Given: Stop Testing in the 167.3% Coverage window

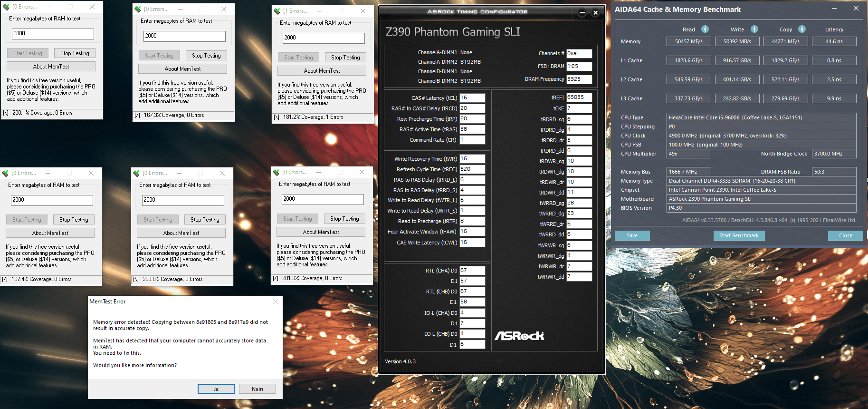Looking at the screenshot, I should tap(206, 56).
